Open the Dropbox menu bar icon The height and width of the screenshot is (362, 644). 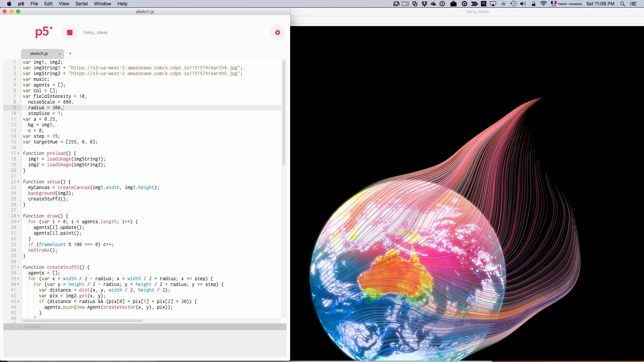[x=424, y=4]
